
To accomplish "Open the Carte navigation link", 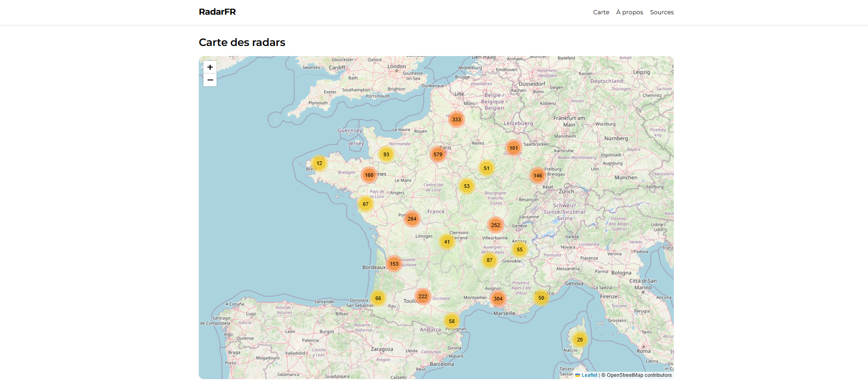I will (601, 12).
